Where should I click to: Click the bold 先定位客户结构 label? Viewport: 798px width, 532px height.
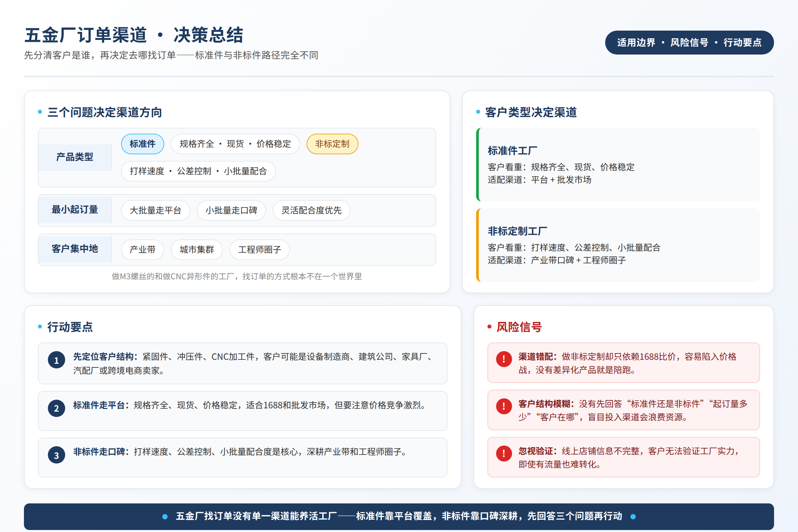105,356
